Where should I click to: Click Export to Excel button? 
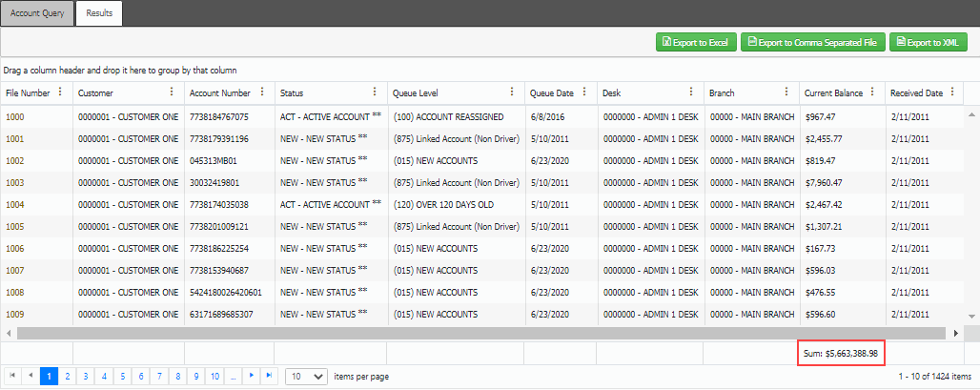(695, 42)
